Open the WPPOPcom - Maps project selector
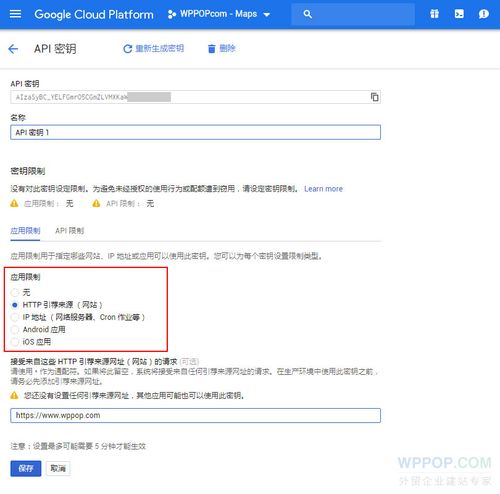 pyautogui.click(x=219, y=14)
